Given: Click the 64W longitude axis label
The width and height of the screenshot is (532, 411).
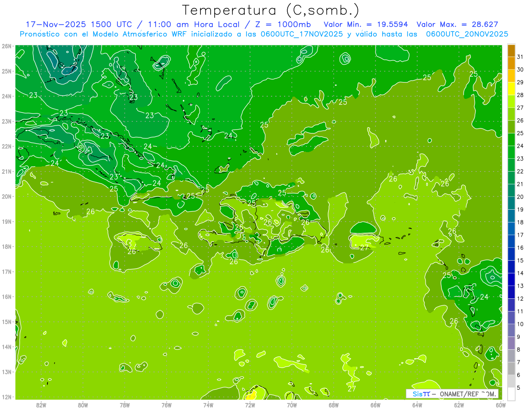Looking at the screenshot, I should [417, 405].
